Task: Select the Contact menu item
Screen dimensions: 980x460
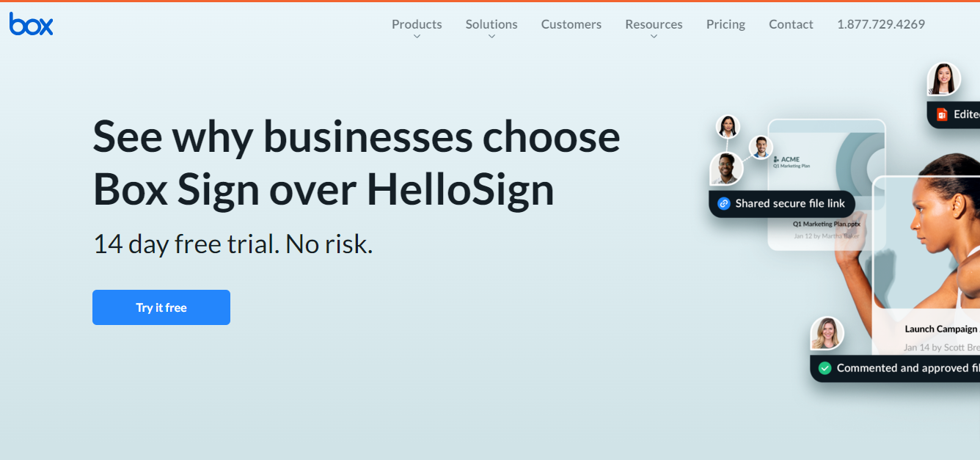Action: coord(791,24)
